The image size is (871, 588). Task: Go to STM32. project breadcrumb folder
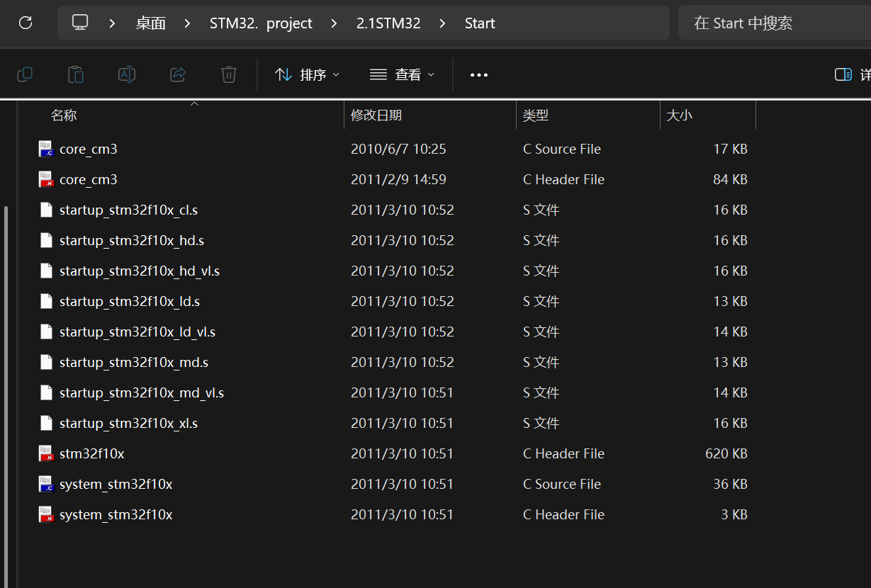pyautogui.click(x=261, y=23)
